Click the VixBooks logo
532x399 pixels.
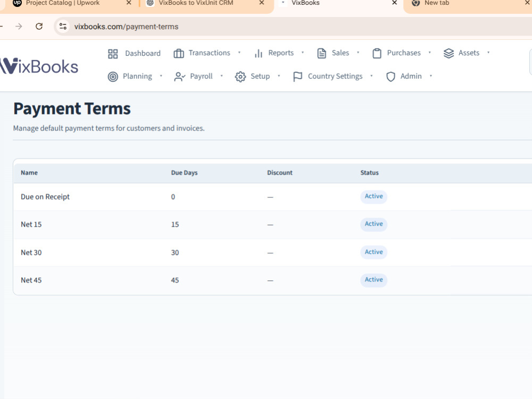(x=39, y=66)
